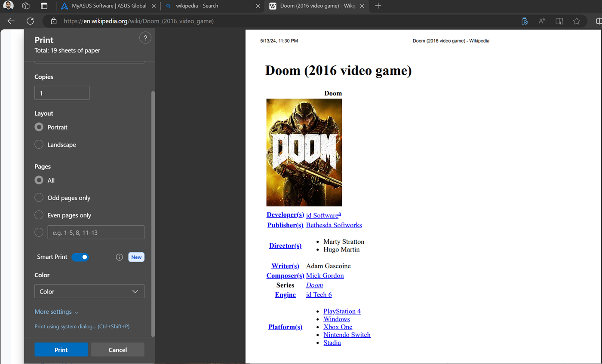Open the Workspaces icon

pos(26,6)
